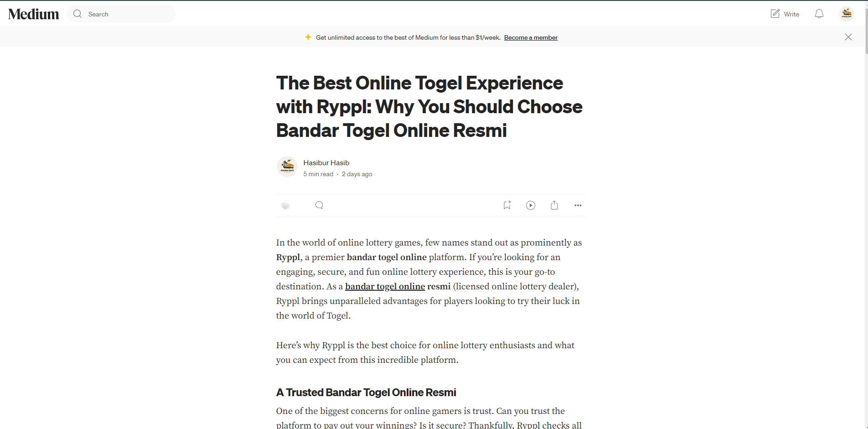Click the bold word 'Ryppl' in first paragraph
The height and width of the screenshot is (429, 868).
point(288,257)
